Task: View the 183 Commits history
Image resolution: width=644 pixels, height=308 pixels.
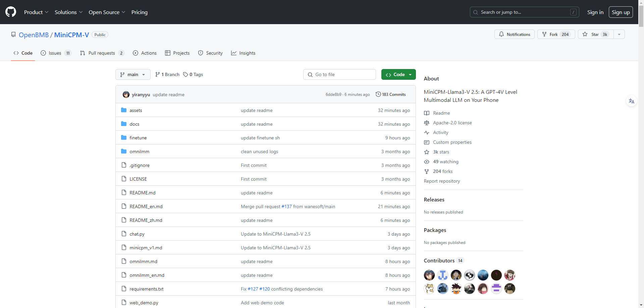Action: [390, 94]
